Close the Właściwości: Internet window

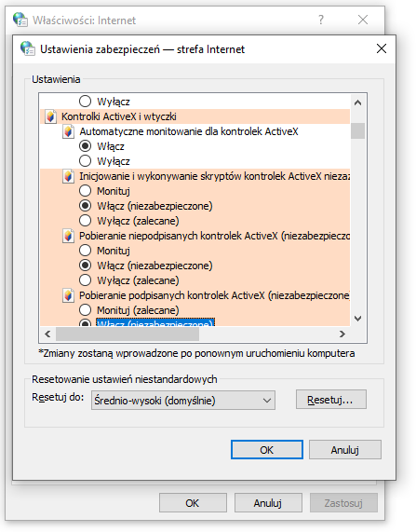[x=363, y=20]
